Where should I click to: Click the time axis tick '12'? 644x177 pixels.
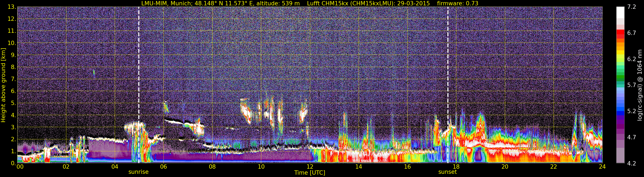tap(310, 167)
